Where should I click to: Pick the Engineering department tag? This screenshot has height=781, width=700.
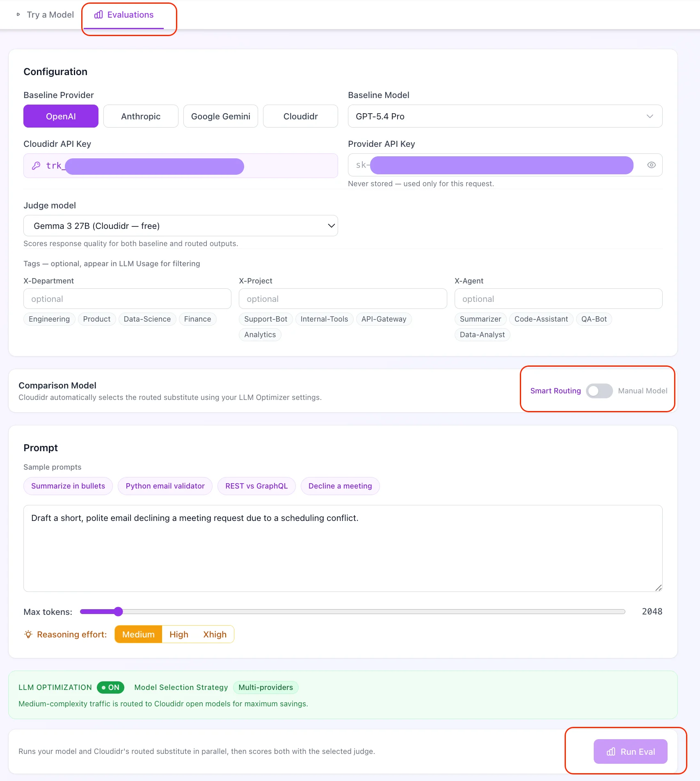click(x=49, y=319)
